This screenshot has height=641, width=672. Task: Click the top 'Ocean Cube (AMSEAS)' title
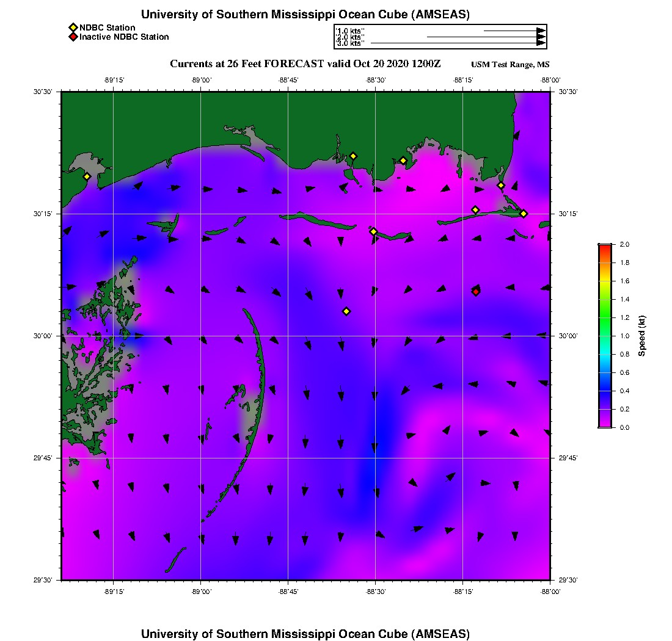[x=305, y=15]
